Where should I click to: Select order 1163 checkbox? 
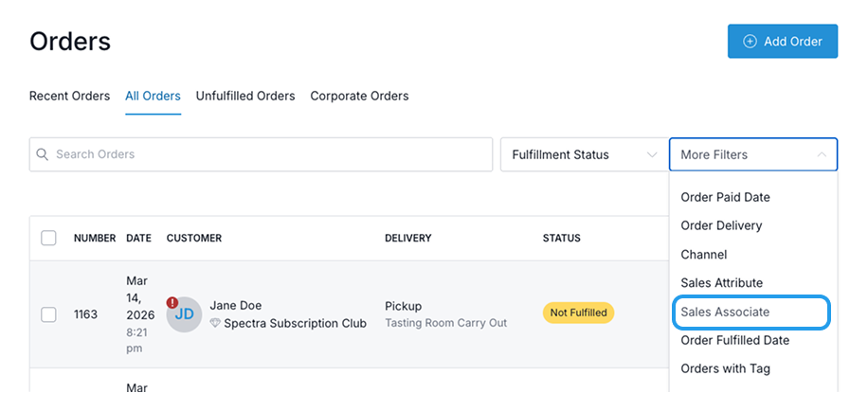click(x=48, y=314)
